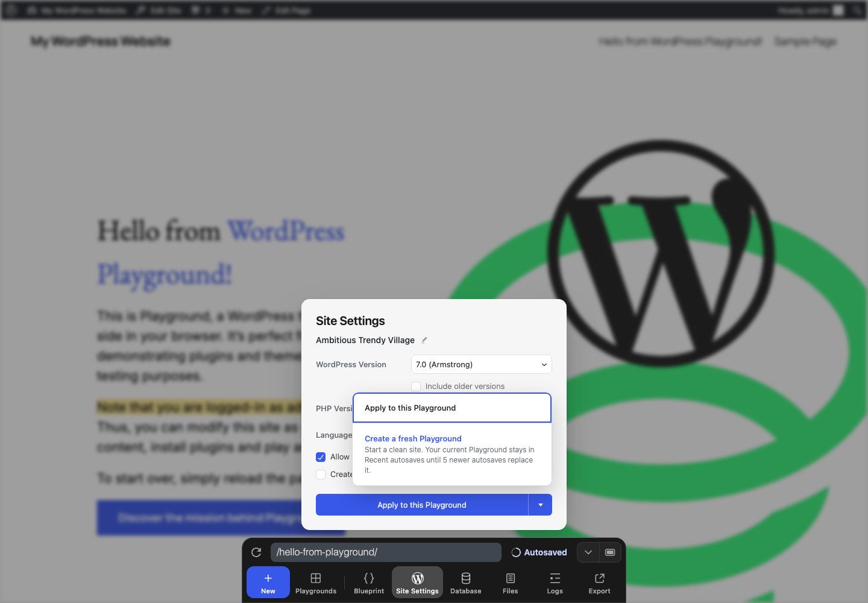Open the Playgrounds panel
Image resolution: width=868 pixels, height=603 pixels.
(316, 582)
